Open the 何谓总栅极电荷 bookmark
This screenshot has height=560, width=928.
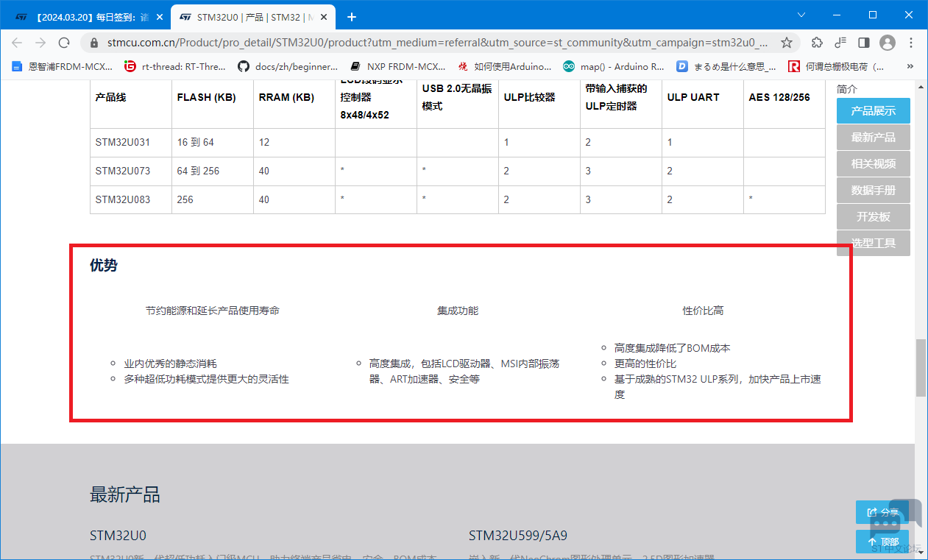pos(837,66)
